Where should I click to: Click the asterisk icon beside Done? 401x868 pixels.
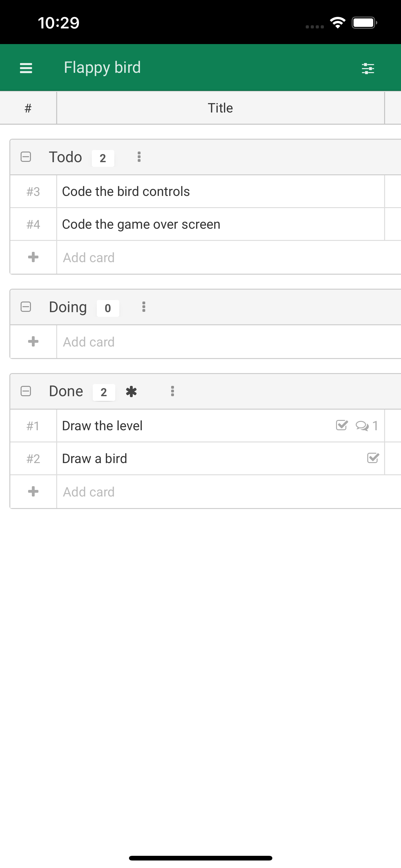pyautogui.click(x=131, y=392)
